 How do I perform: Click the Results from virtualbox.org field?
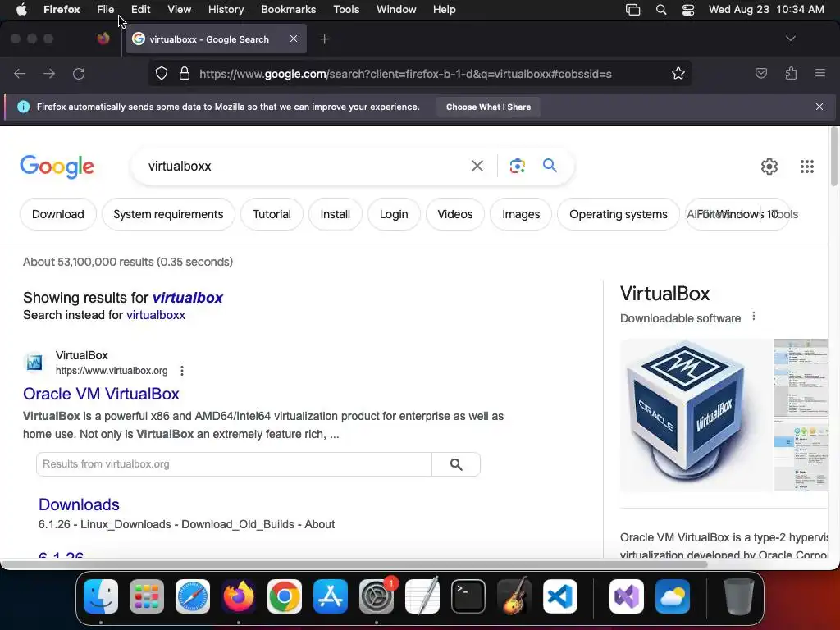pyautogui.click(x=234, y=464)
